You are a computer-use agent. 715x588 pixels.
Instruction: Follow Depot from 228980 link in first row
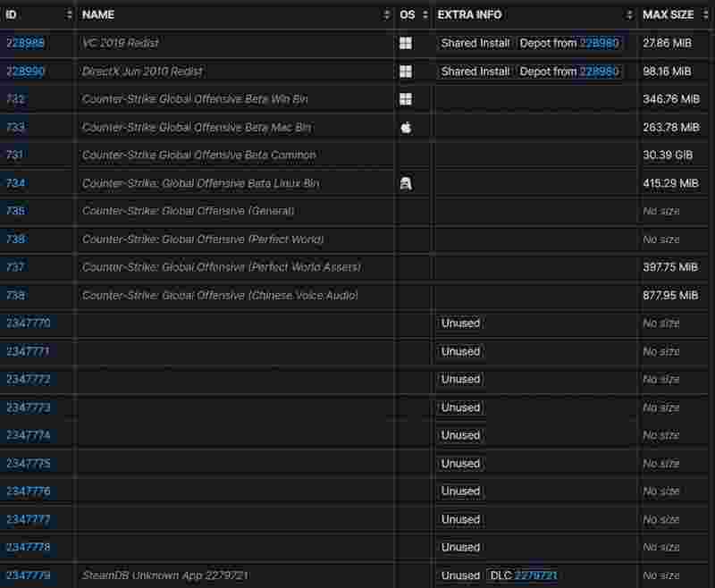tap(598, 43)
